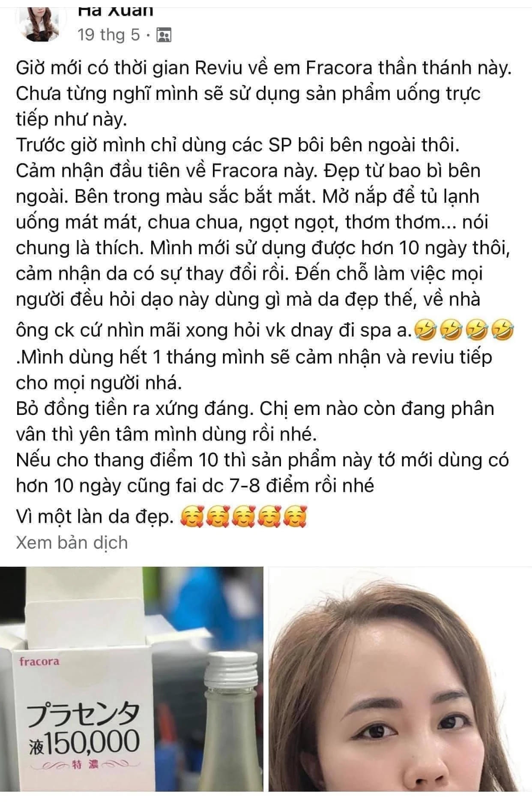Click the middle heart-face emoji

coord(243,517)
